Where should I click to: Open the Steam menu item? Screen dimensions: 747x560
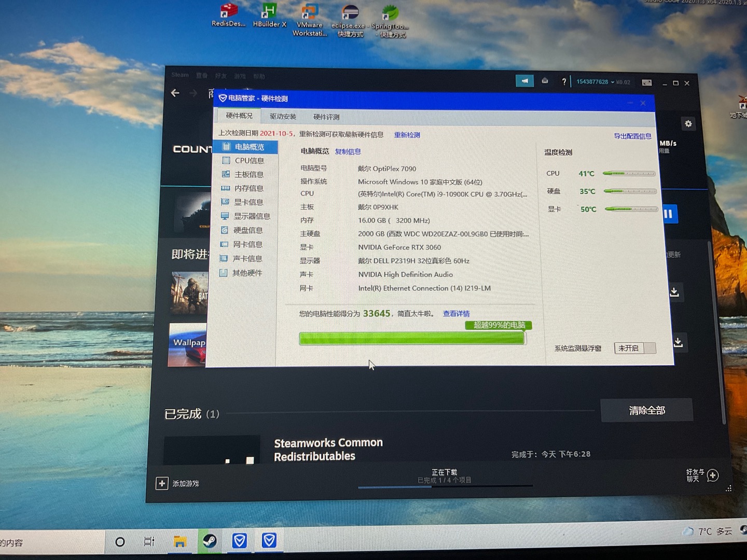[180, 75]
